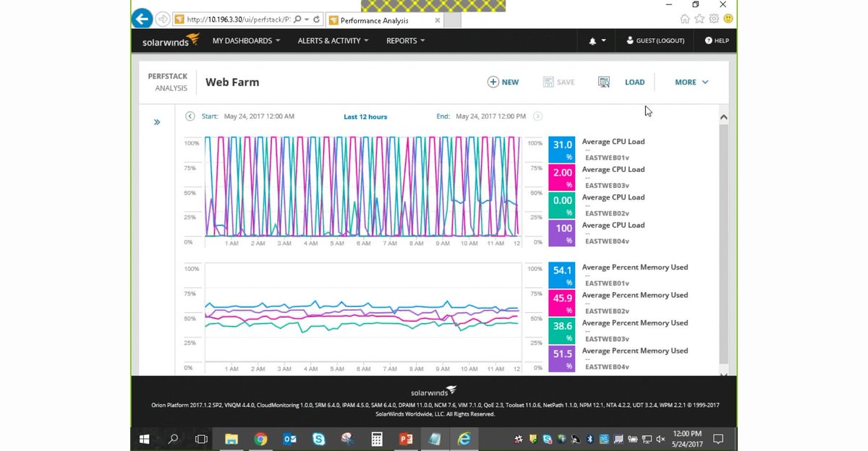Viewport: 868px width, 451px height.
Task: Open the browser home icon
Action: click(685, 19)
